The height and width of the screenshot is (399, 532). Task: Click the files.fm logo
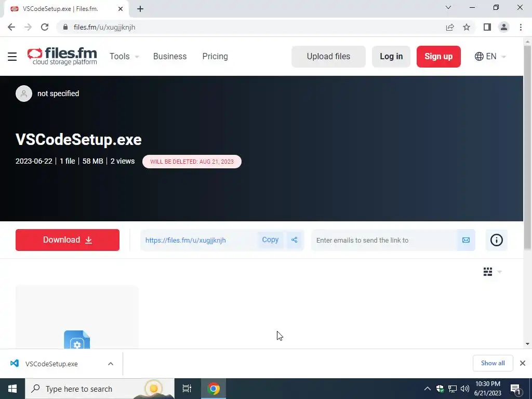[62, 56]
